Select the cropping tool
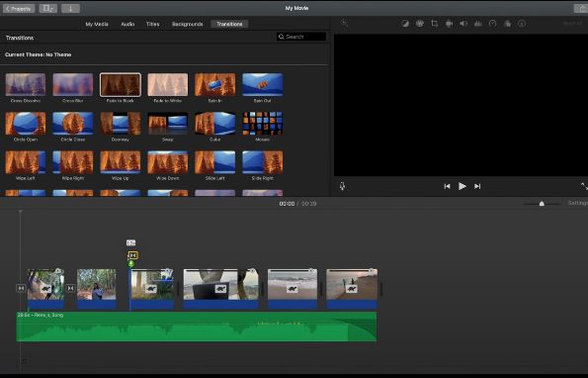Image resolution: width=588 pixels, height=378 pixels. pos(434,24)
